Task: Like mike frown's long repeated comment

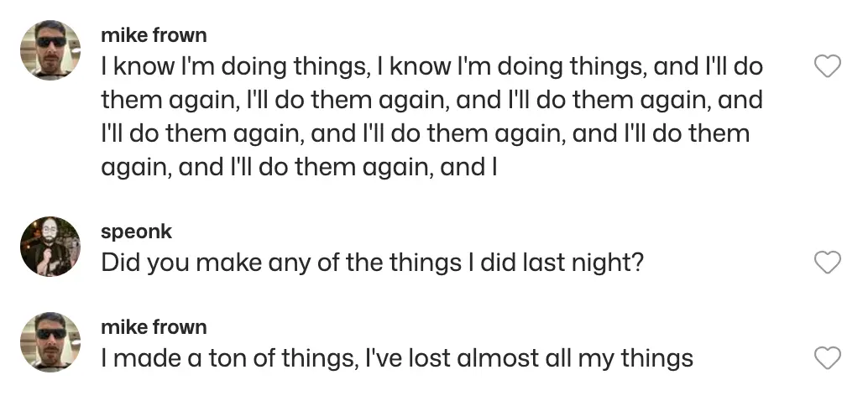Action: tap(828, 67)
